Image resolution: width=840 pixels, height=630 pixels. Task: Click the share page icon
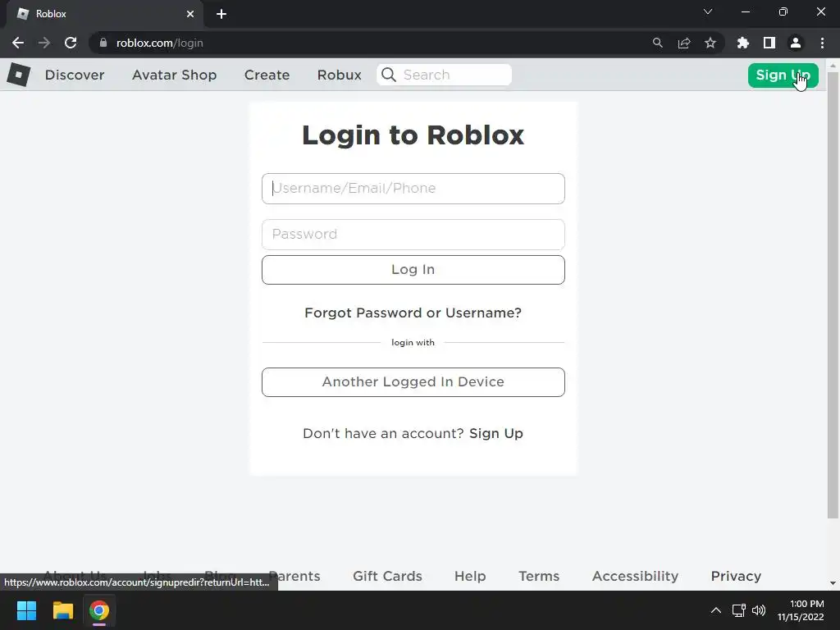click(x=684, y=43)
